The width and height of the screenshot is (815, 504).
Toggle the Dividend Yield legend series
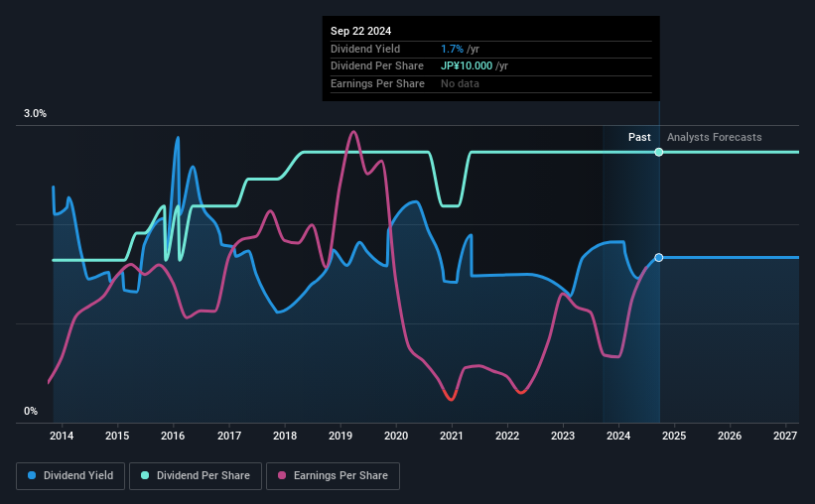(x=70, y=476)
